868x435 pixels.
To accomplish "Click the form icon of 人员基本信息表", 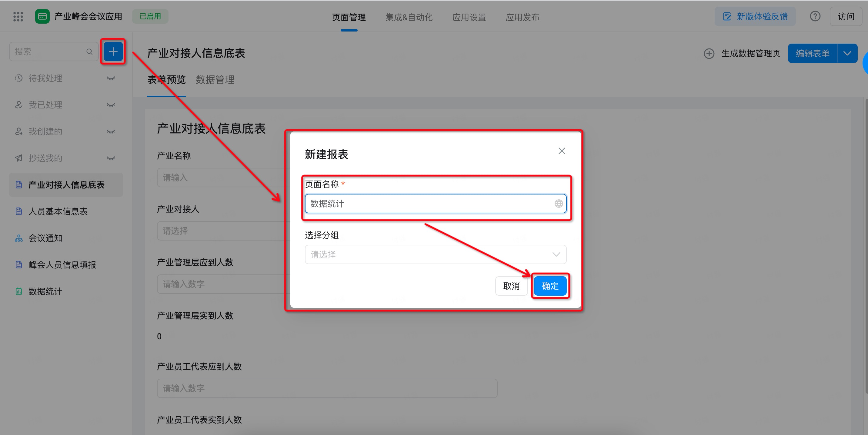I will [x=19, y=211].
